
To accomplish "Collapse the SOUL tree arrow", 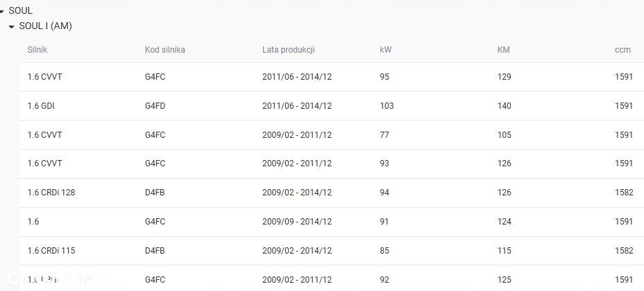I will tap(3, 11).
